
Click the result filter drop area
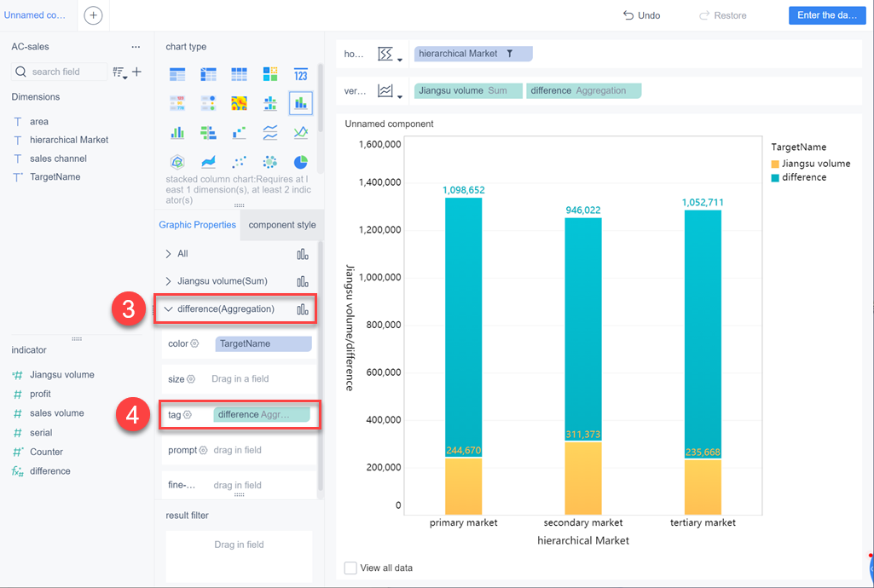(x=239, y=556)
